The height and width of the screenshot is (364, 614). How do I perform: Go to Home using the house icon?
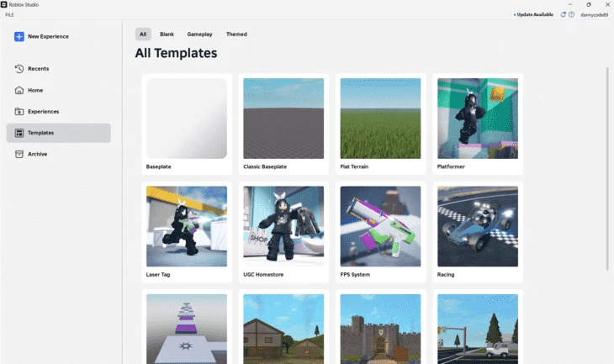19,90
